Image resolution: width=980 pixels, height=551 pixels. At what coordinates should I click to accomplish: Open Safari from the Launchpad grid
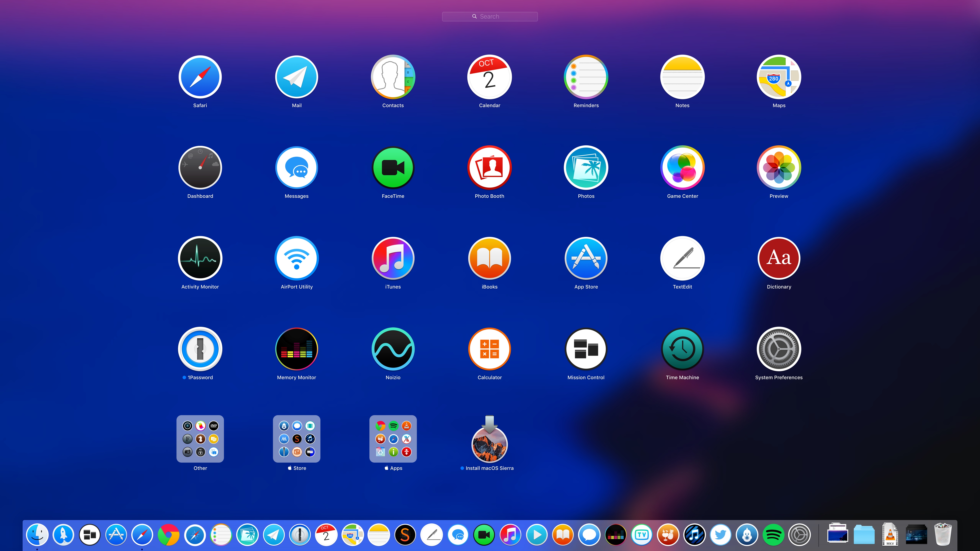pos(200,77)
